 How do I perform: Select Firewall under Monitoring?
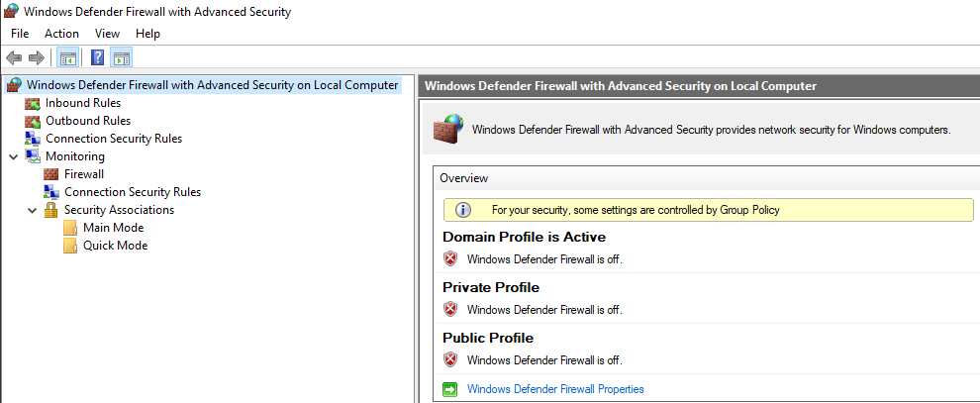tap(84, 174)
